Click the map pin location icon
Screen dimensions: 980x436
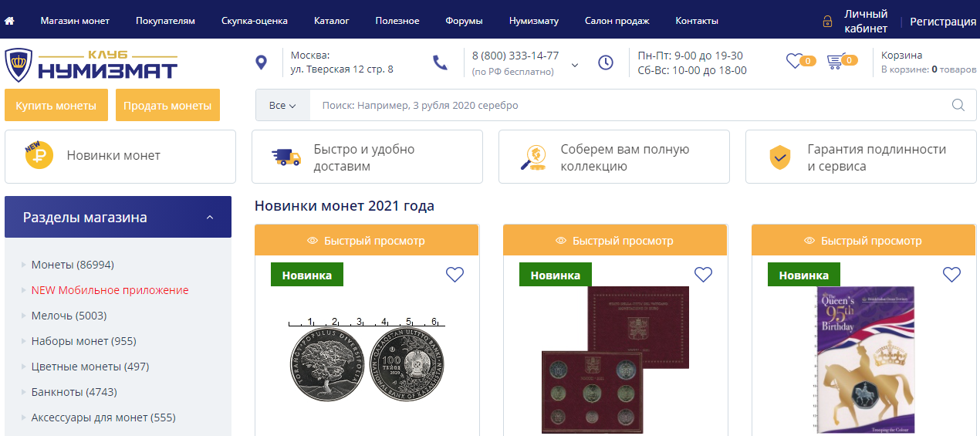coord(261,63)
